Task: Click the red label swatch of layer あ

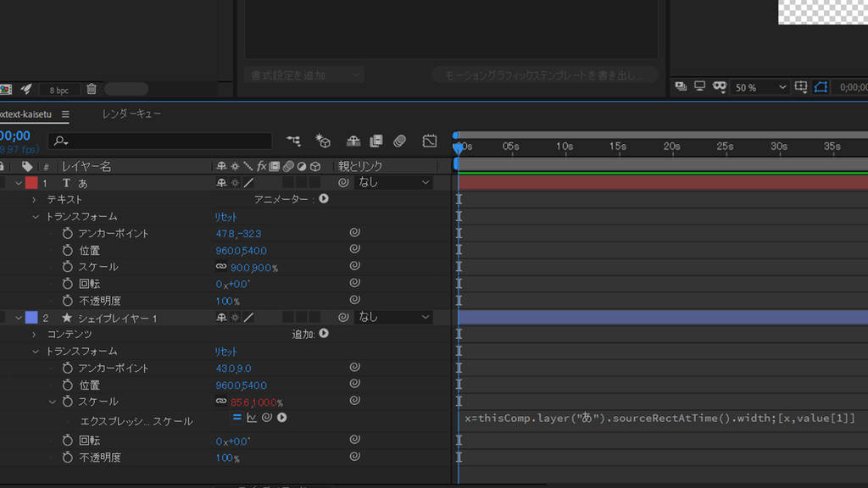Action: tap(31, 183)
